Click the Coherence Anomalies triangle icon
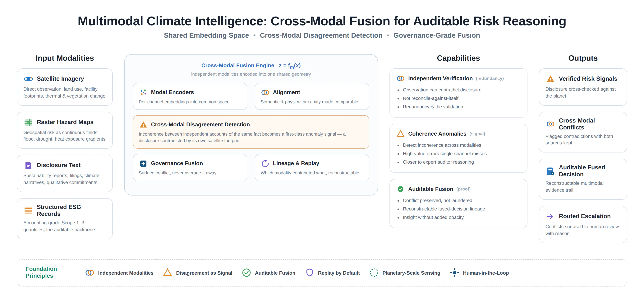Viewport: 644px width, 294px height. 401,134
